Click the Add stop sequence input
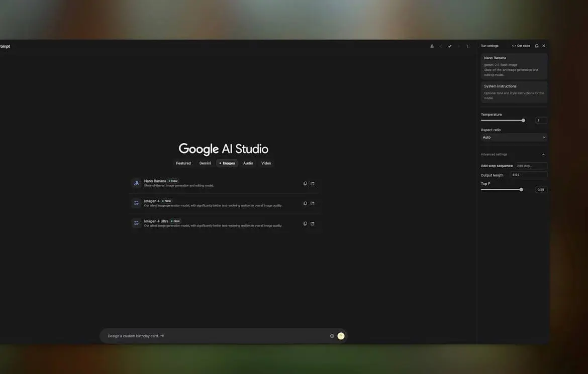This screenshot has width=588, height=374. [x=531, y=166]
